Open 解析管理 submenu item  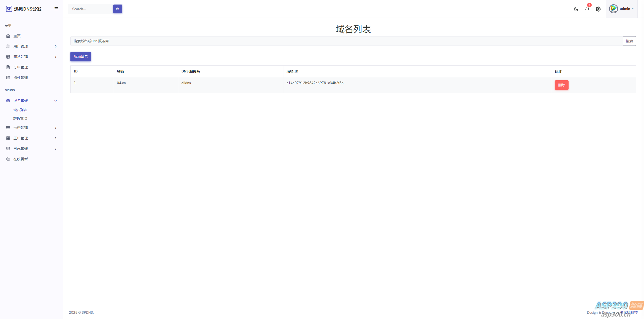tap(20, 118)
